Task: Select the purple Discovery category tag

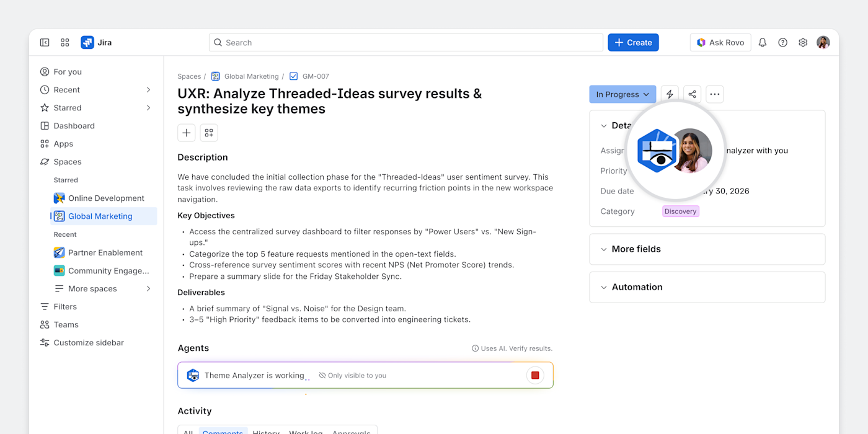Action: pos(680,211)
